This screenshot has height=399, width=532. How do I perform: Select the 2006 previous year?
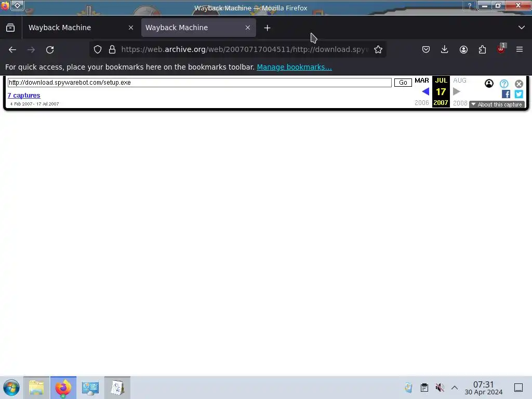pyautogui.click(x=422, y=103)
